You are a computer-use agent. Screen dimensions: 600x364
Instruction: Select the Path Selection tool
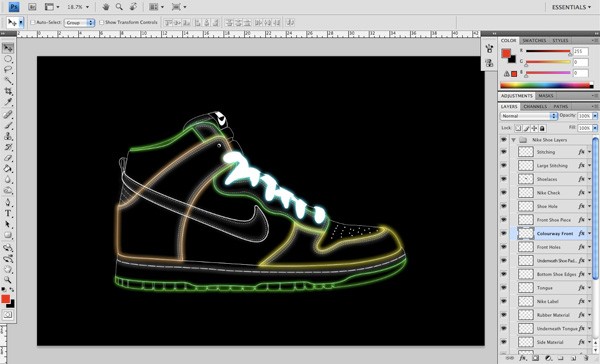(8, 224)
